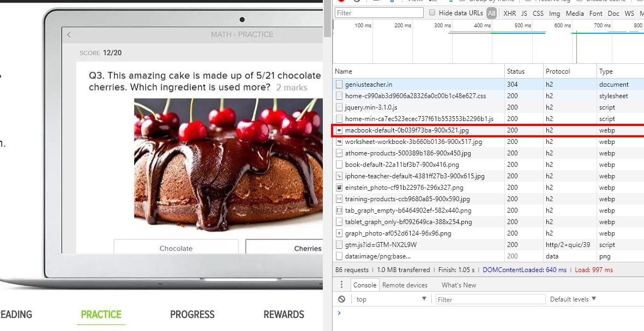Filter requests by Img
644x331 pixels.
[555, 13]
